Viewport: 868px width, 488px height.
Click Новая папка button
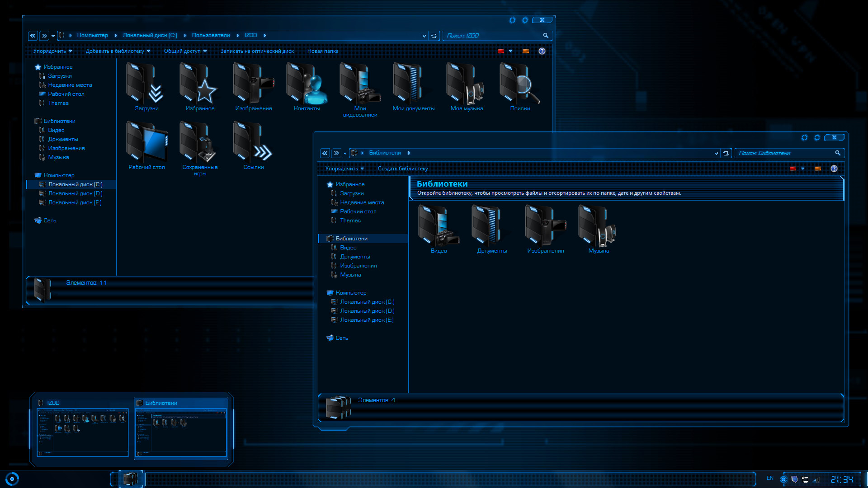[322, 51]
